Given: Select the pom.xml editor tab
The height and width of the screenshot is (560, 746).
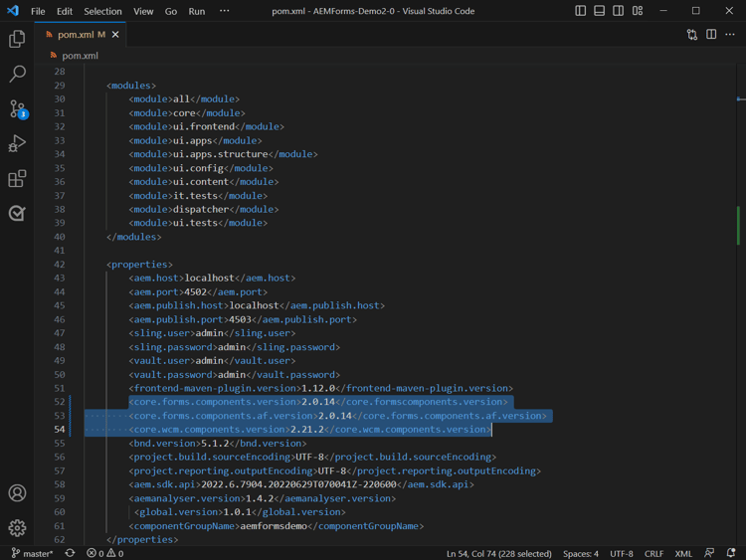Looking at the screenshot, I should click(x=75, y=35).
